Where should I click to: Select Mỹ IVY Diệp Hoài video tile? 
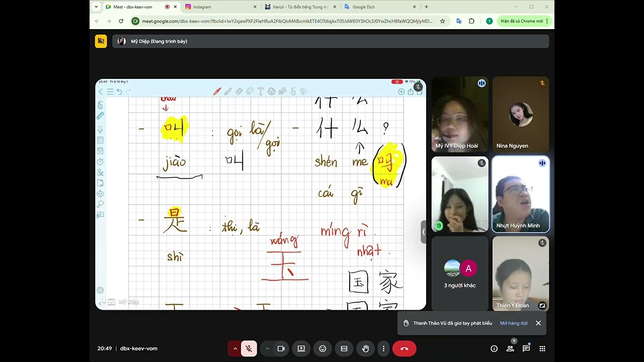pyautogui.click(x=460, y=114)
